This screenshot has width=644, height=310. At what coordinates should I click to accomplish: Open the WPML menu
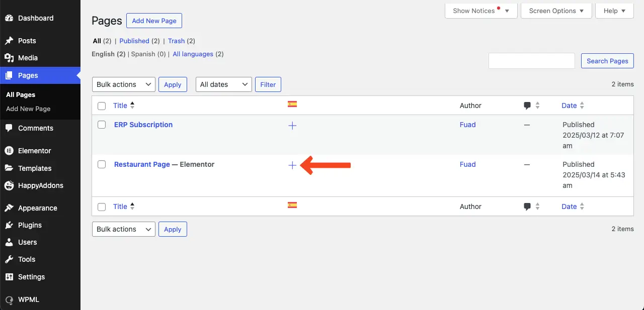click(40, 300)
